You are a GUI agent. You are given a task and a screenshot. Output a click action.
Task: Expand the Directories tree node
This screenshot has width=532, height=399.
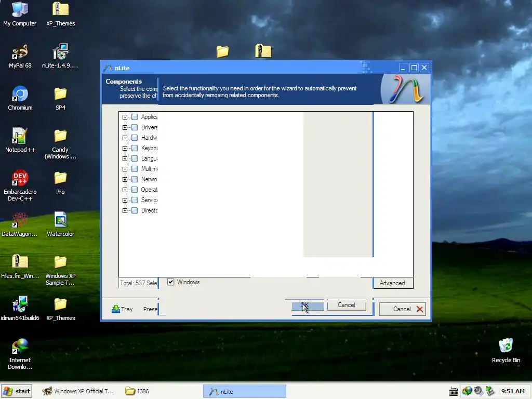(125, 211)
